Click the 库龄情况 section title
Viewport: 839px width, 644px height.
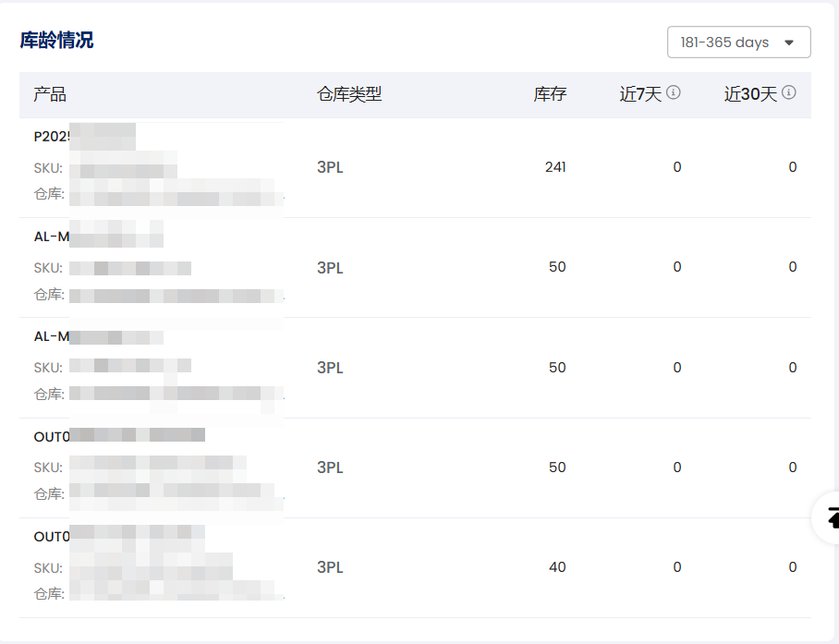(56, 41)
